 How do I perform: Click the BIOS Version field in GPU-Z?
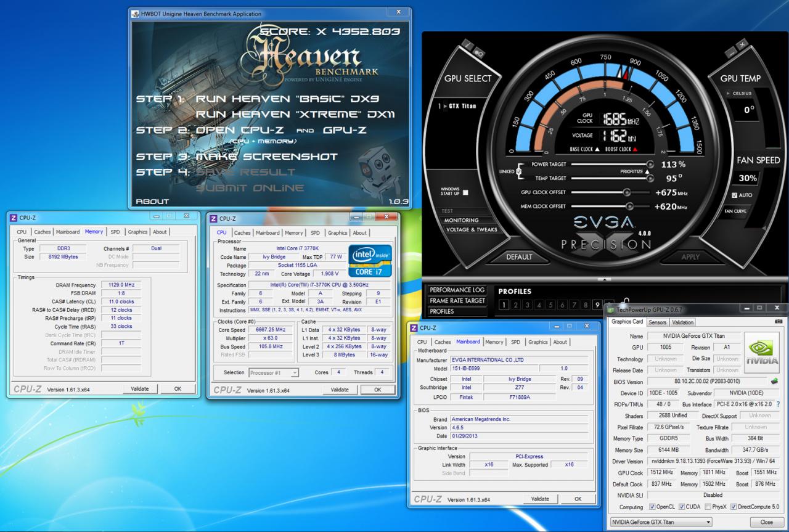pyautogui.click(x=707, y=382)
